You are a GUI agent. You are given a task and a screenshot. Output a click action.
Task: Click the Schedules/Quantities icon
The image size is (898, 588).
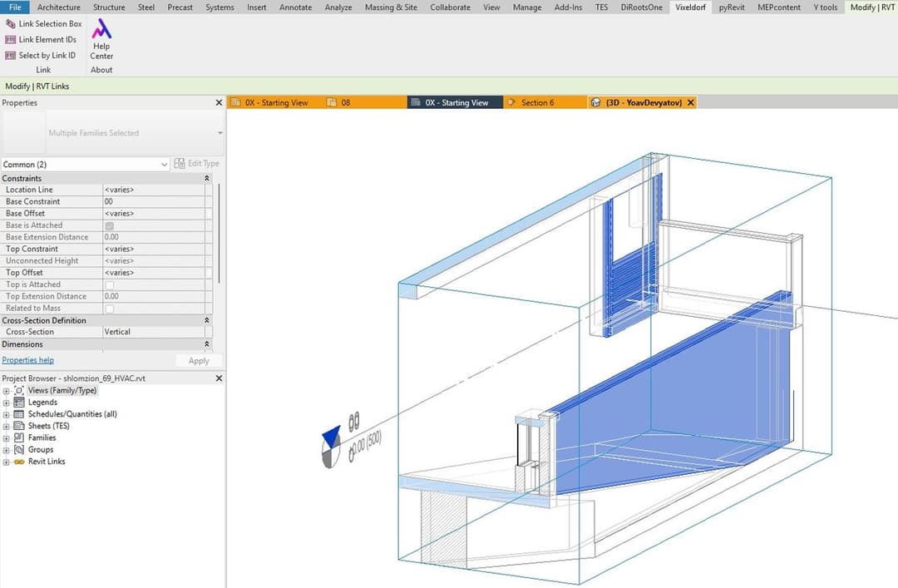tap(19, 414)
